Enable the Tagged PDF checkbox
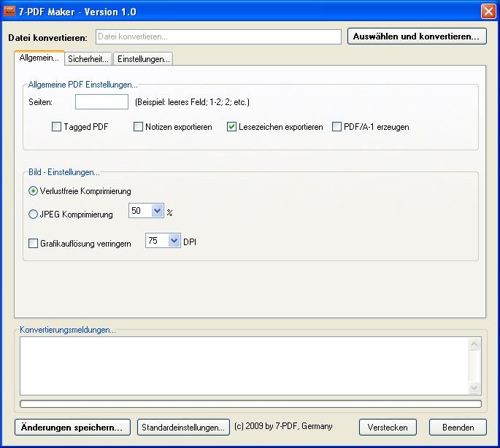The width and height of the screenshot is (500, 448). pyautogui.click(x=57, y=127)
